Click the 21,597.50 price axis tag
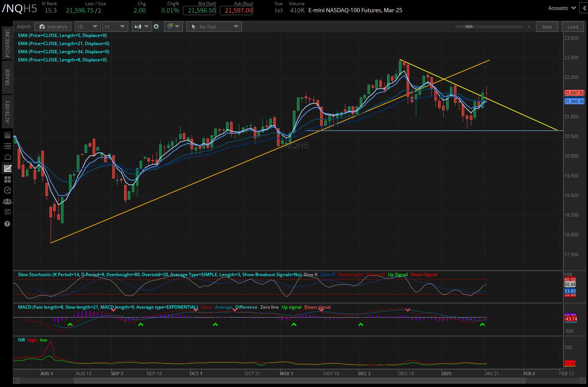Image resolution: width=588 pixels, height=387 pixels. click(574, 93)
